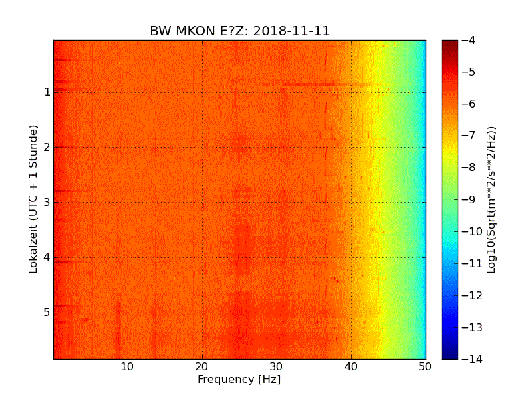Click the dark blue bottom of the colorbar
The image size is (532, 399).
click(450, 354)
